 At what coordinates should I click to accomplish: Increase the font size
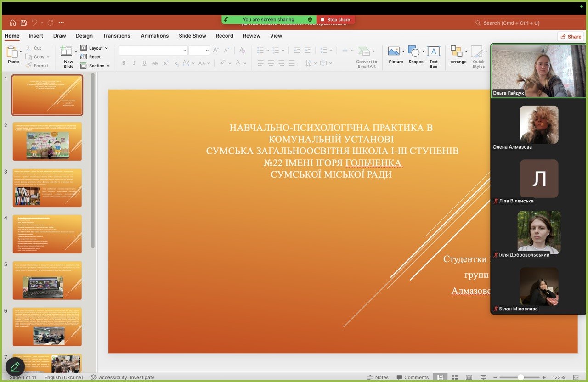click(216, 50)
